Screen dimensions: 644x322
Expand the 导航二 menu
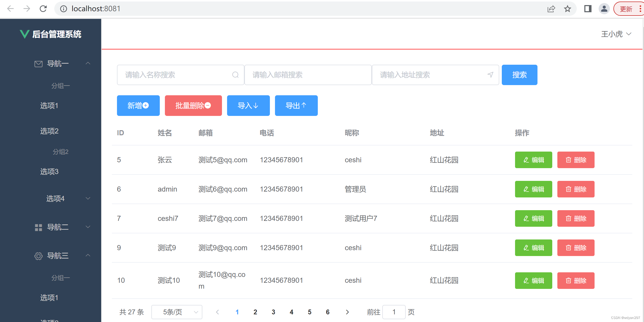(x=88, y=227)
